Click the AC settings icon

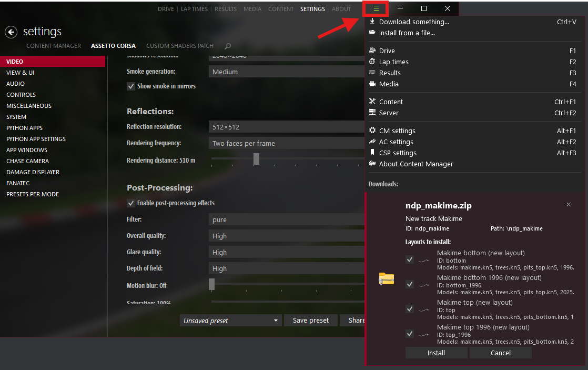pyautogui.click(x=372, y=142)
